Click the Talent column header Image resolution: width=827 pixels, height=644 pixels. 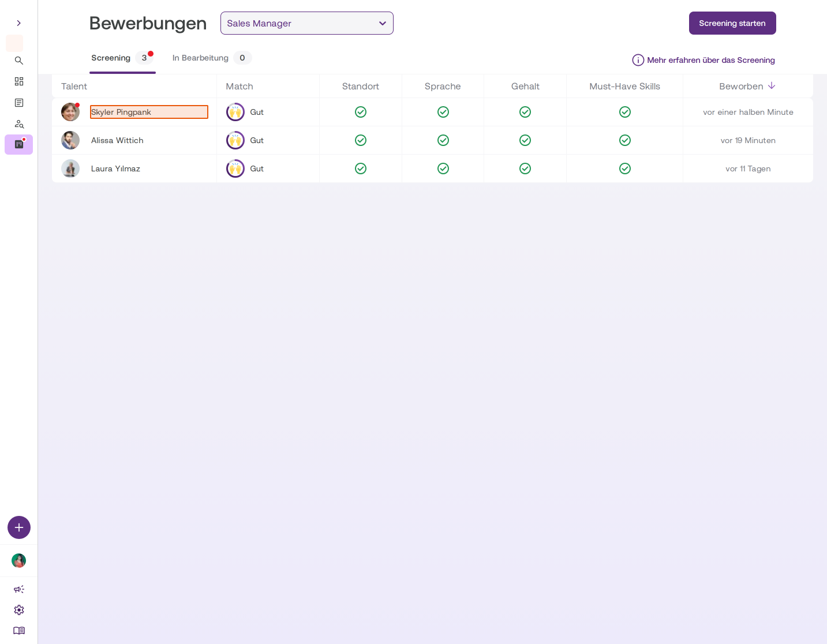[x=74, y=86]
